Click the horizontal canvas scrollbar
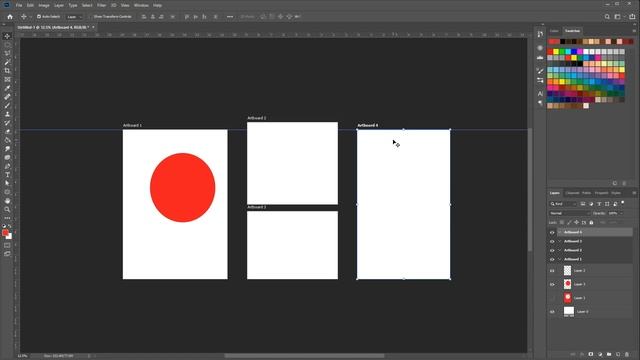This screenshot has width=640, height=360. (304, 356)
